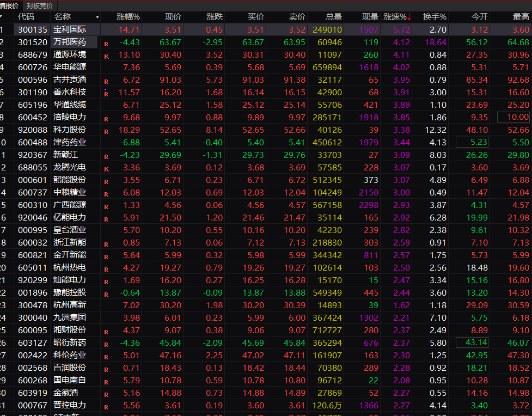532x416 pixels.
Task: Click 总量 value 249010
Action: (x=327, y=29)
